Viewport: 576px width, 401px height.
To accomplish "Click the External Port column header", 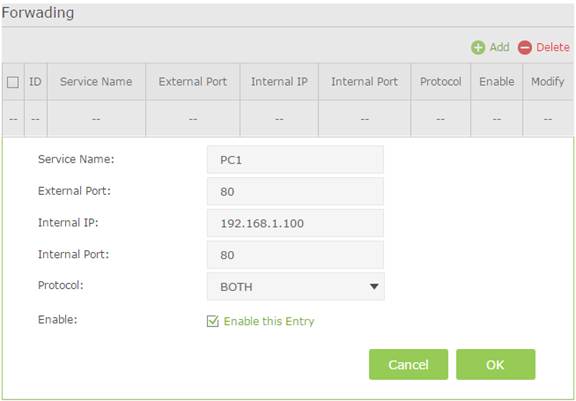I will pyautogui.click(x=192, y=82).
